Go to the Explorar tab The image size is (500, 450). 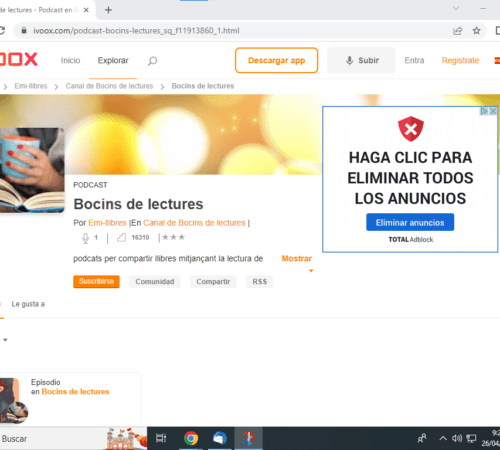[x=113, y=60]
